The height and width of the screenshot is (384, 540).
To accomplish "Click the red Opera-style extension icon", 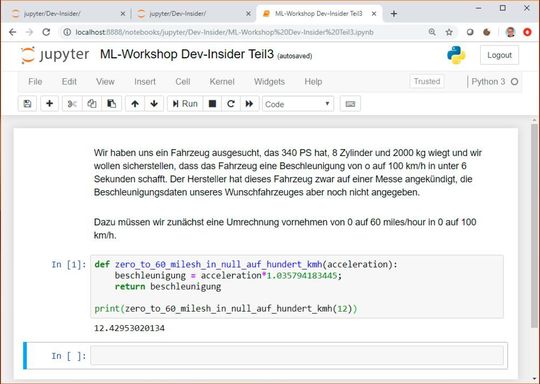I will pos(527,32).
